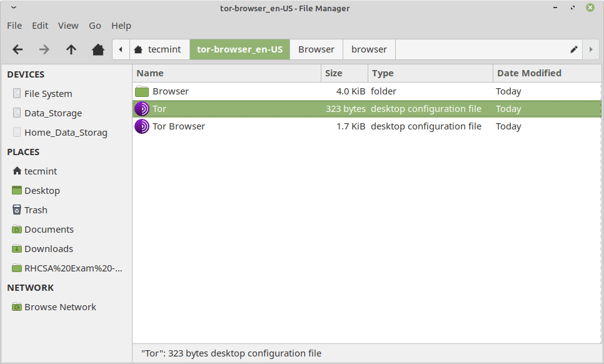Select the Browser folder name
Image resolution: width=604 pixels, height=364 pixels.
click(x=171, y=91)
